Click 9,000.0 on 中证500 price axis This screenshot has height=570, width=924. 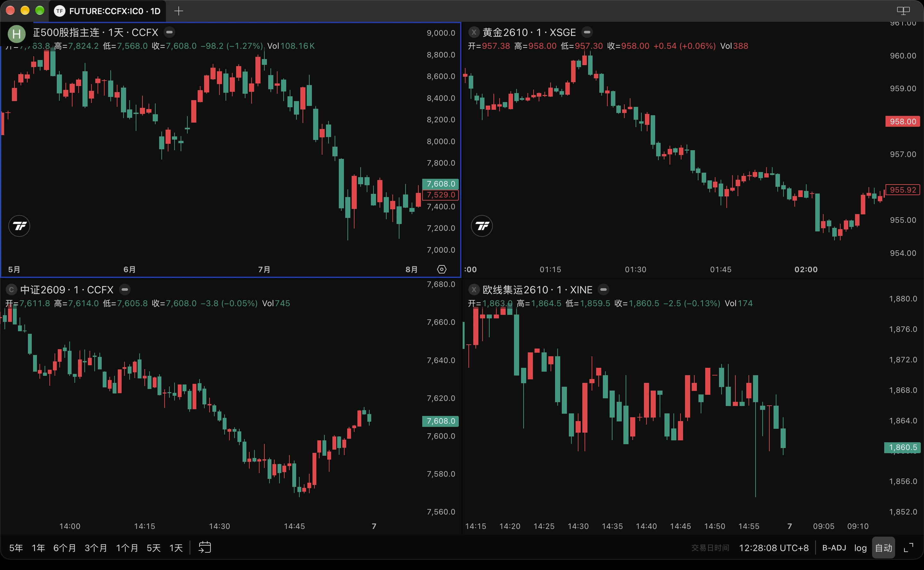pos(441,33)
